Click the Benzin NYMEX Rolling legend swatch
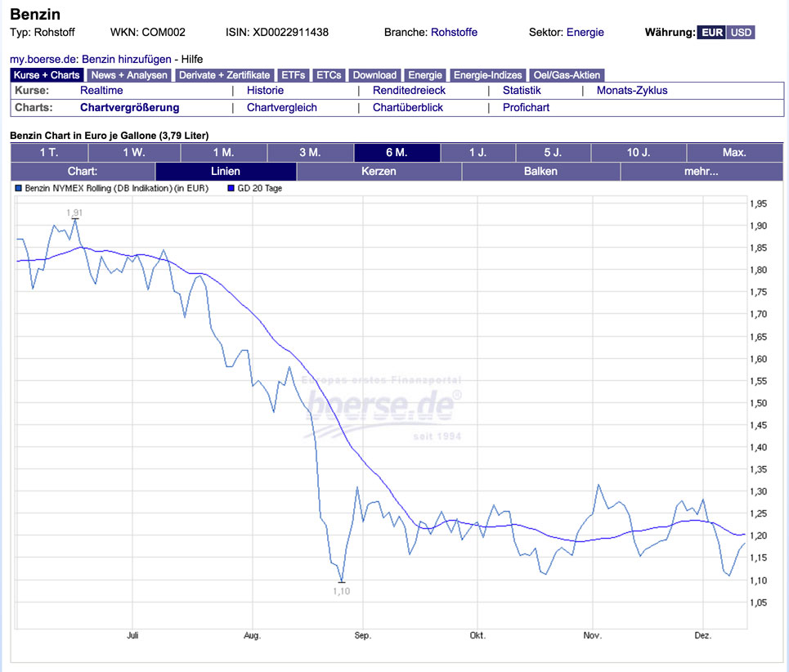789x672 pixels. (19, 188)
